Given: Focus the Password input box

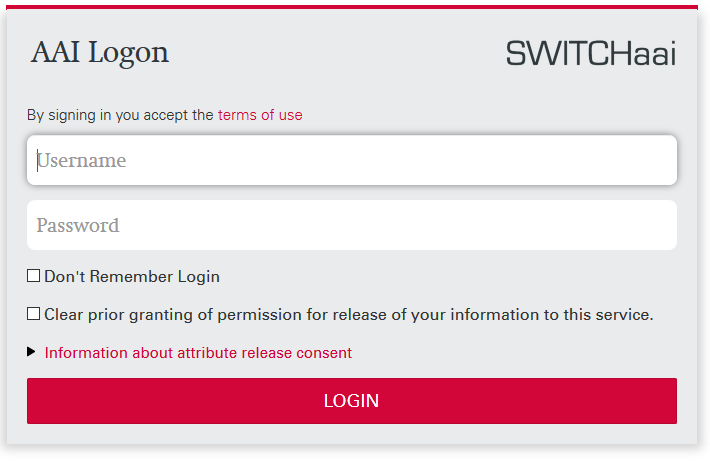Looking at the screenshot, I should (x=351, y=225).
